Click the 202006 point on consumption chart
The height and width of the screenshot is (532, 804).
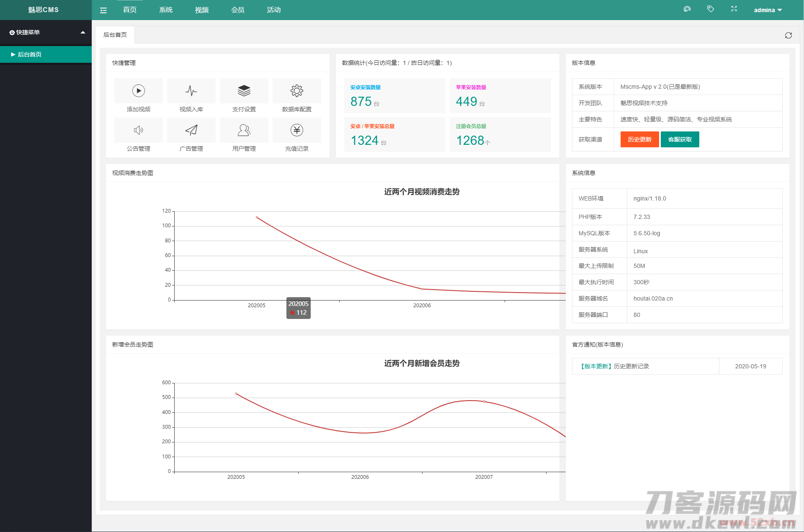click(x=422, y=289)
